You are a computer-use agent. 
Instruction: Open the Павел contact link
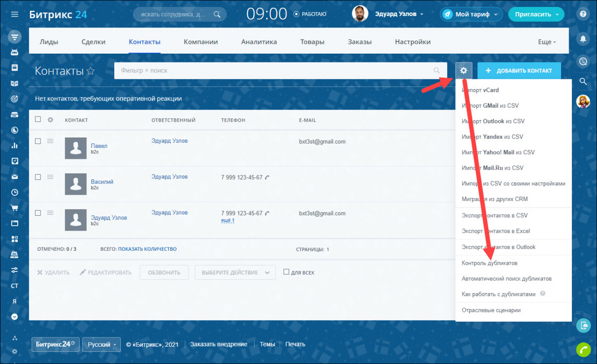point(99,146)
